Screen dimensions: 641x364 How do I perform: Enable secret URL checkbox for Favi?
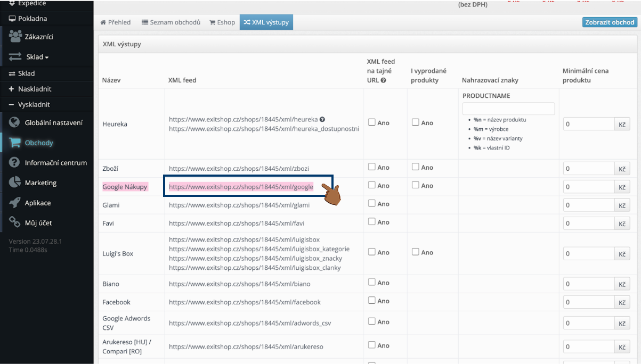[x=372, y=222]
